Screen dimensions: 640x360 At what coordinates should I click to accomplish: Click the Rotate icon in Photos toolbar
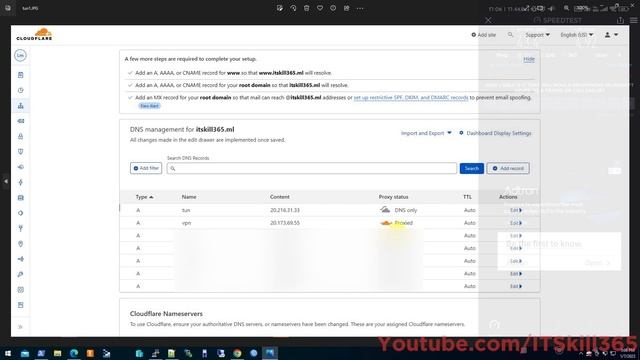(x=293, y=8)
